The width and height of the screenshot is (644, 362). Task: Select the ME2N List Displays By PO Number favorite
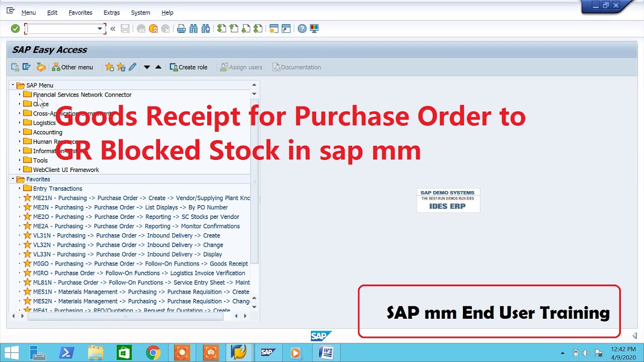click(130, 207)
